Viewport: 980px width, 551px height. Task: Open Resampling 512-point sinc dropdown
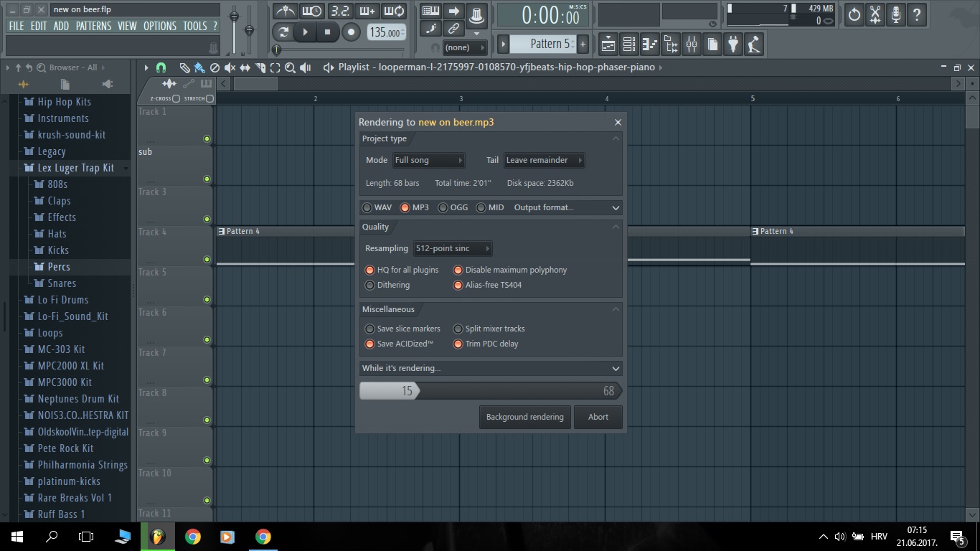coord(453,248)
